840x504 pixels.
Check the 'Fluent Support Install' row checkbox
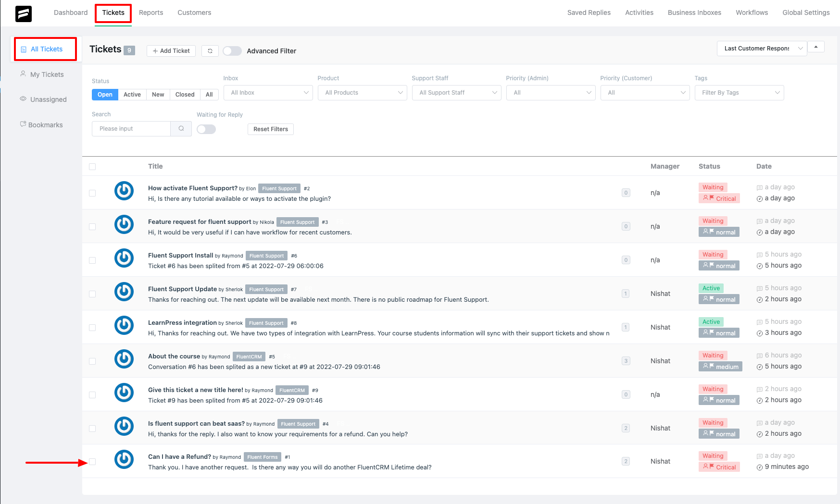tap(92, 260)
